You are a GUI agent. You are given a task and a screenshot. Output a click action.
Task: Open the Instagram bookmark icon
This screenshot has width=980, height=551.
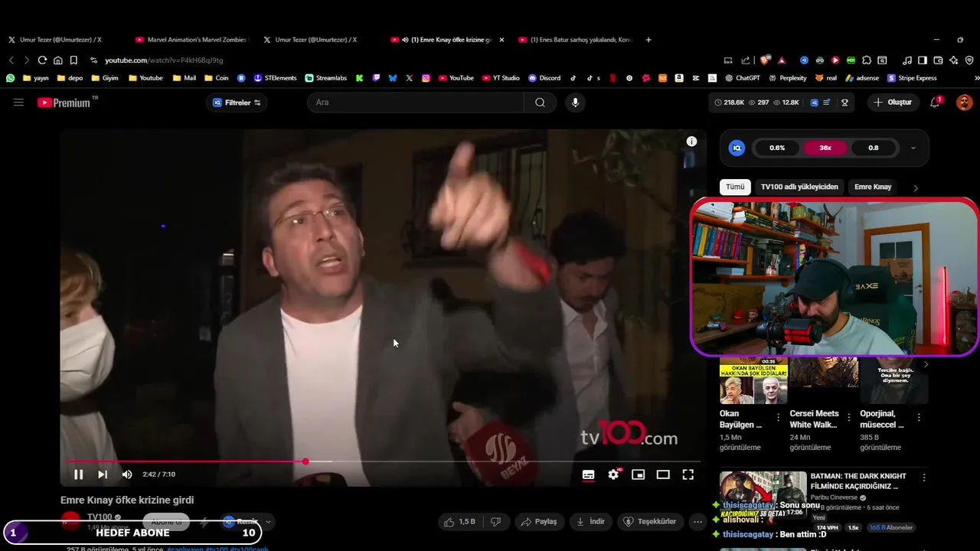(x=426, y=78)
